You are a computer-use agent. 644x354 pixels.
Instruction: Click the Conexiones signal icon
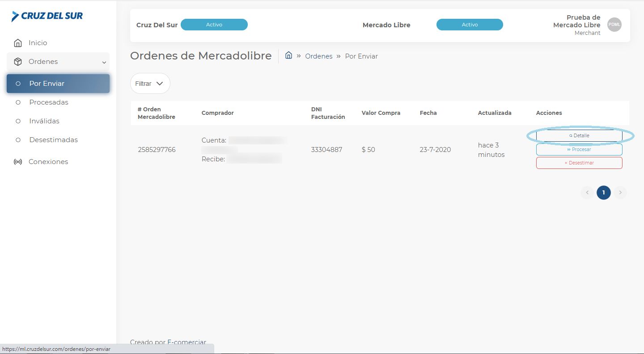[18, 162]
